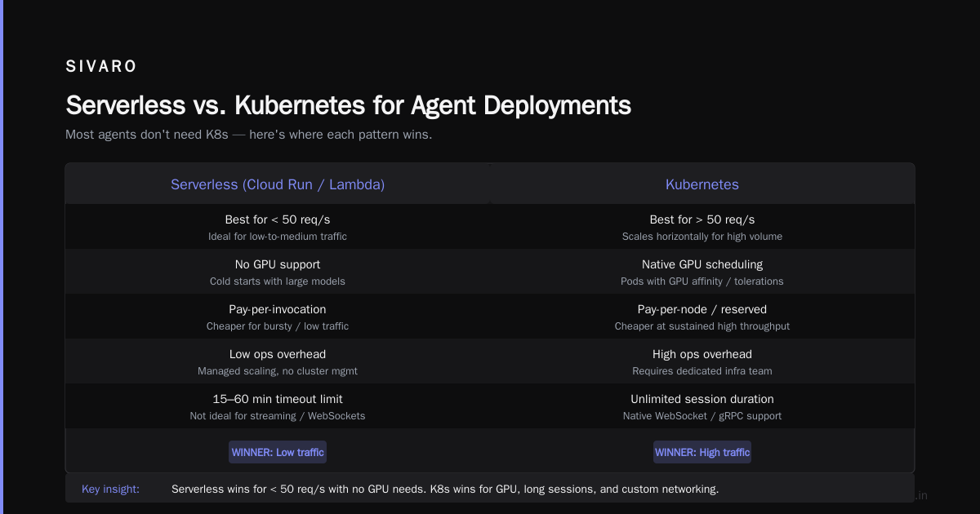Click the key insight sentence about Serverless wins
980x514 pixels.
(x=445, y=490)
